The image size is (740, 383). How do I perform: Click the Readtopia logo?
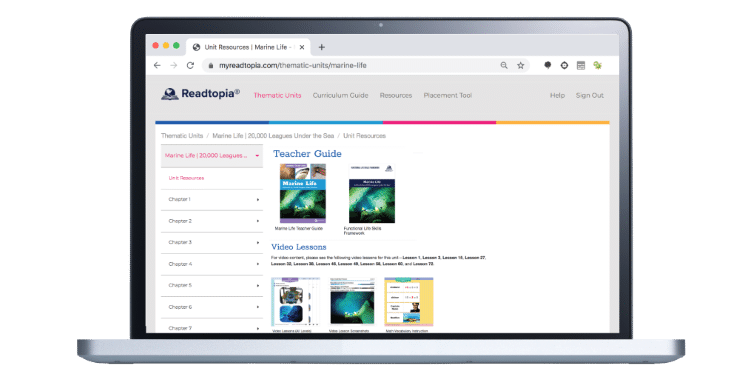(x=200, y=94)
